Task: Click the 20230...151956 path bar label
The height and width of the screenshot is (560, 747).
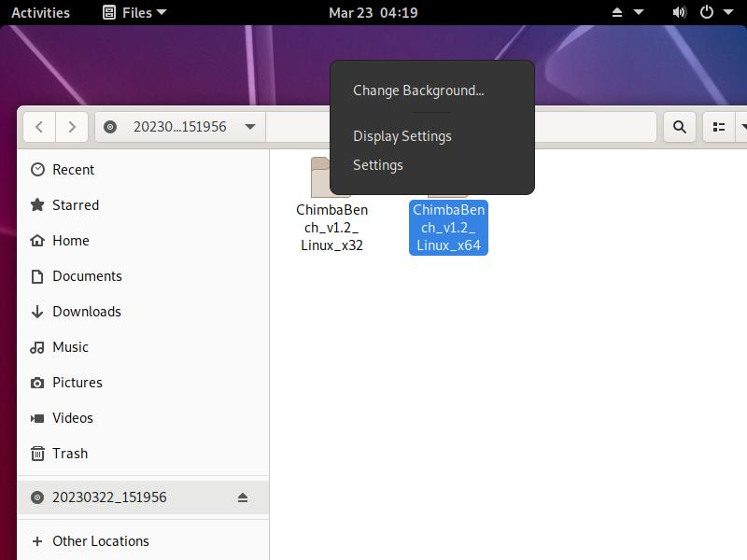Action: click(180, 127)
